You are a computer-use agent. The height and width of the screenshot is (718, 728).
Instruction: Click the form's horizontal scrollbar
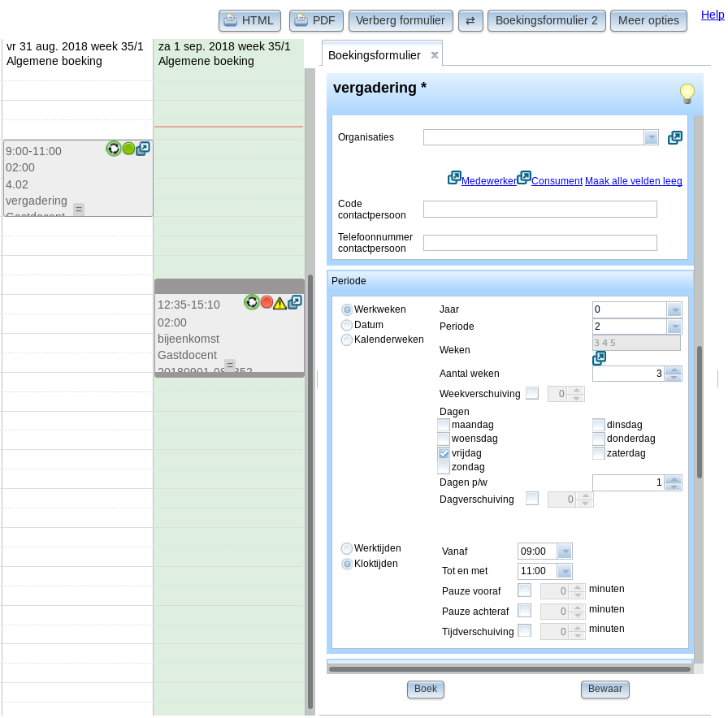coord(509,669)
